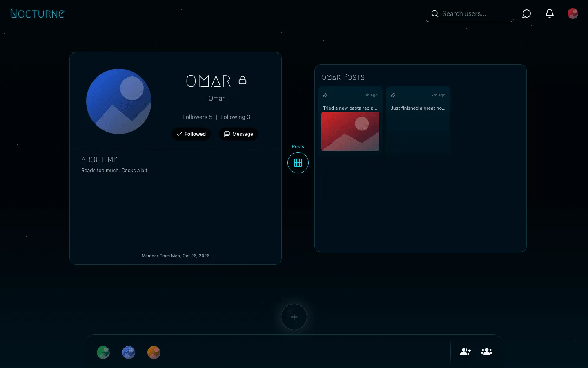Click sparkle icon on the pasta post
The image size is (588, 368).
325,95
